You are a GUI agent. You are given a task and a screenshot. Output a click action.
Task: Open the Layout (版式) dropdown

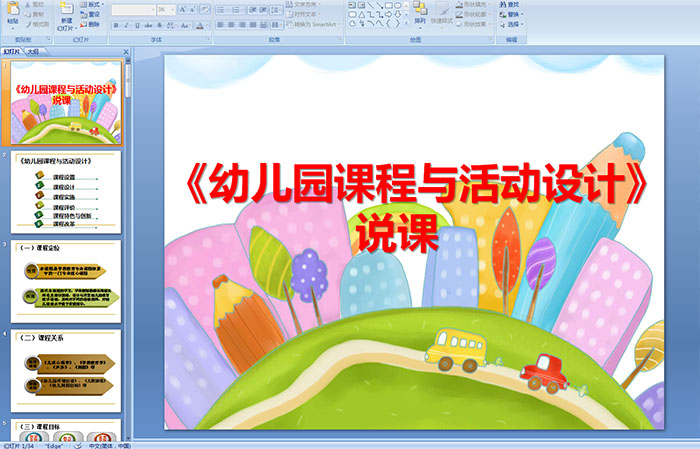click(92, 4)
